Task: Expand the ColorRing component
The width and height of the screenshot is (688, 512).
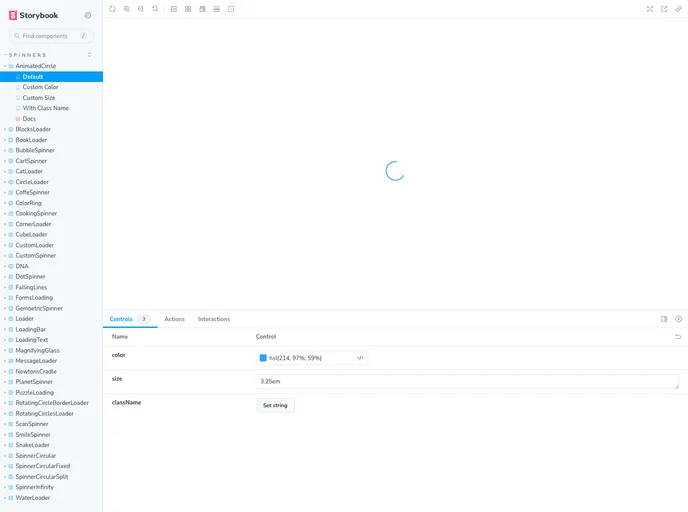Action: point(29,203)
